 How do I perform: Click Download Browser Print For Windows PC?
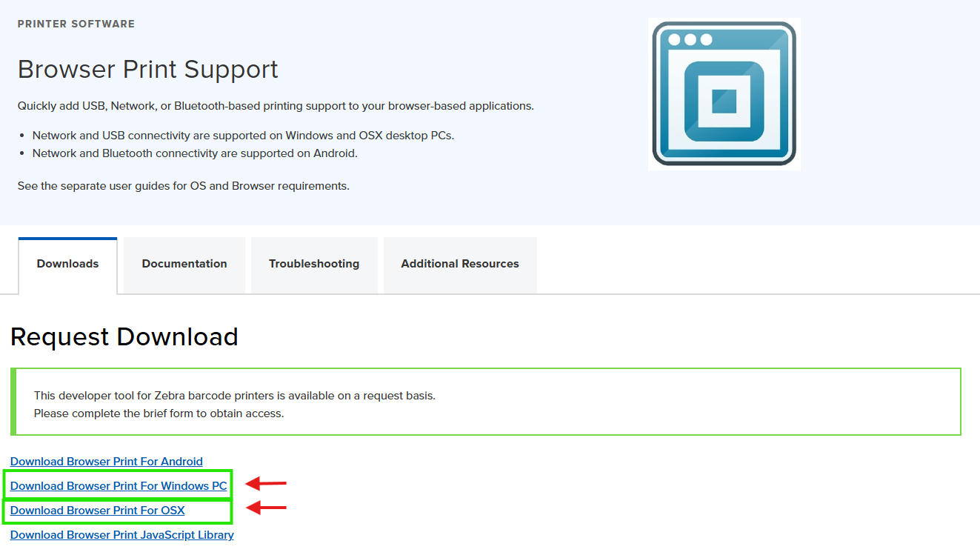[x=119, y=486]
